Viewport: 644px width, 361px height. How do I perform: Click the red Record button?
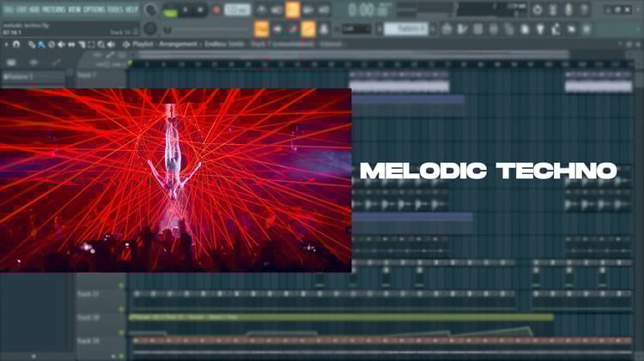[x=216, y=10]
